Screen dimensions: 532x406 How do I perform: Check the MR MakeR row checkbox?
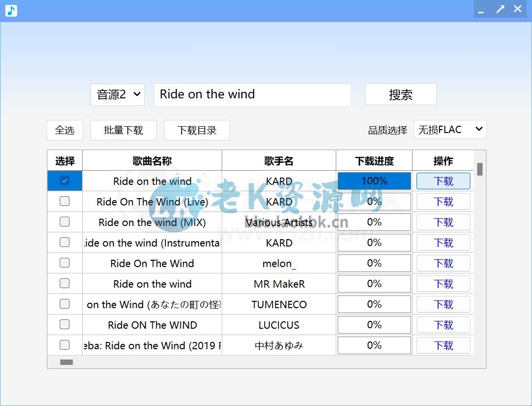pyautogui.click(x=65, y=283)
